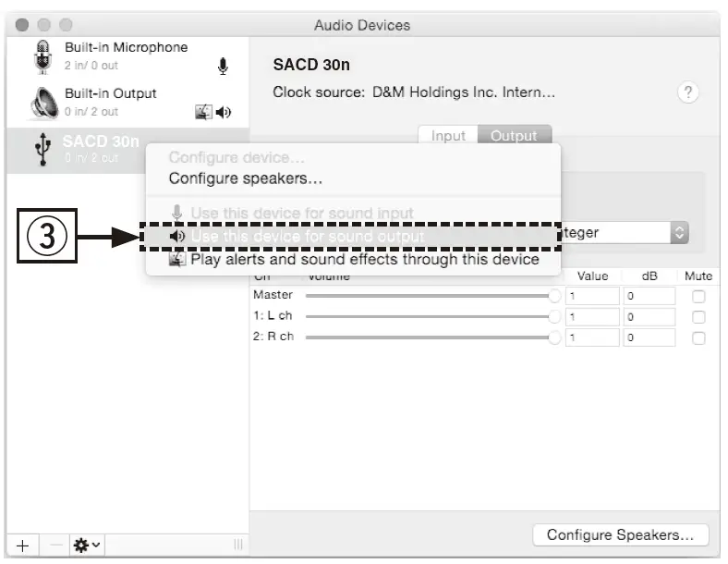Click the 2: R ch dB field

tap(649, 337)
